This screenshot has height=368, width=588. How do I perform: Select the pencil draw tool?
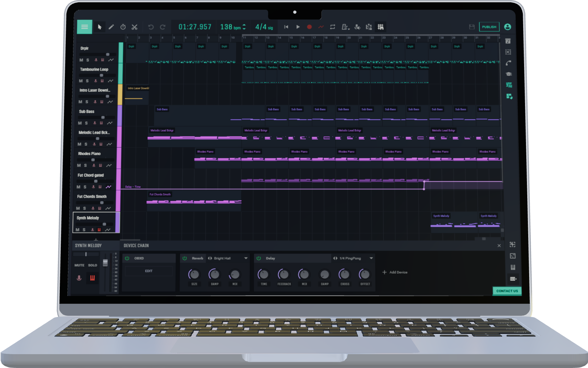[111, 27]
